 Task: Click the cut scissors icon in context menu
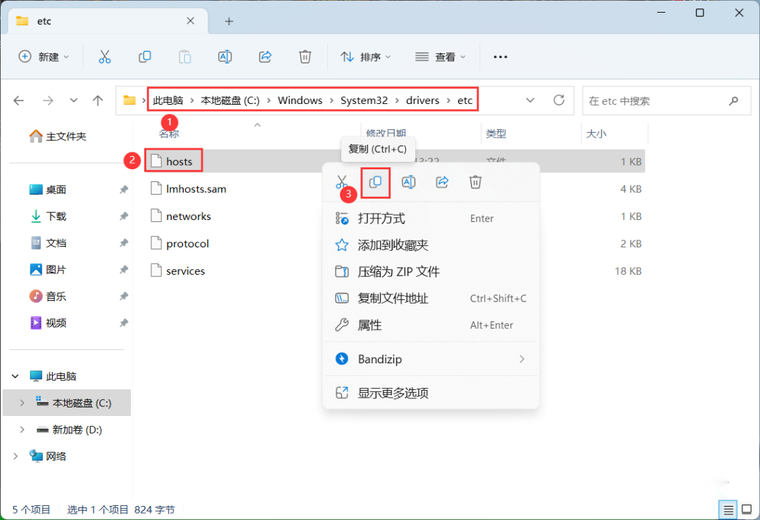tap(342, 182)
